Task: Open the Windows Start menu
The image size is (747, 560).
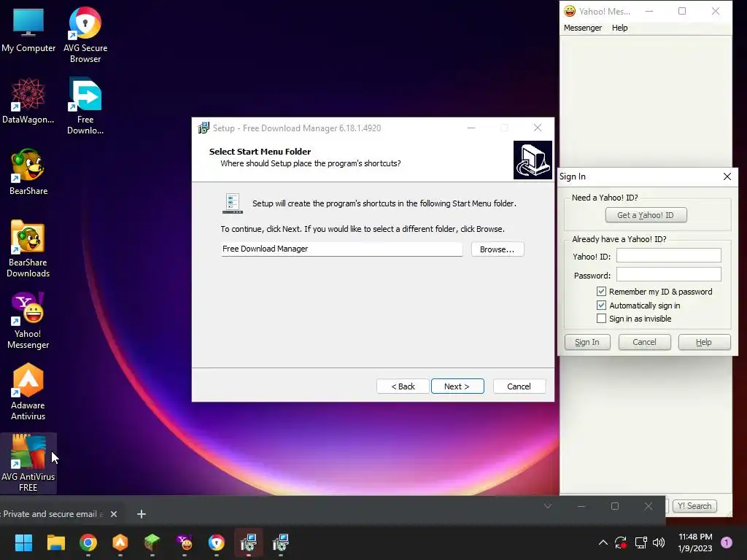Action: (x=23, y=542)
